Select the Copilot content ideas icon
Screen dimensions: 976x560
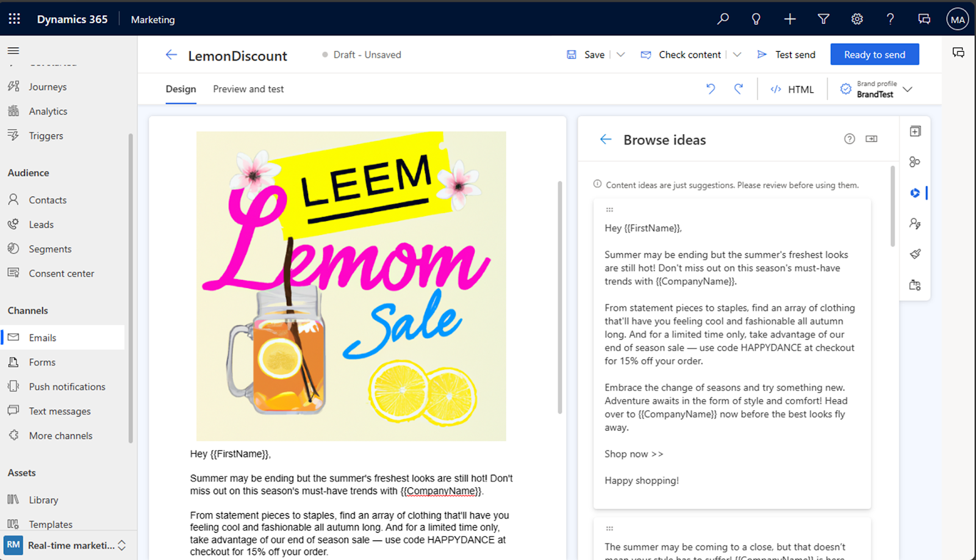pyautogui.click(x=915, y=193)
